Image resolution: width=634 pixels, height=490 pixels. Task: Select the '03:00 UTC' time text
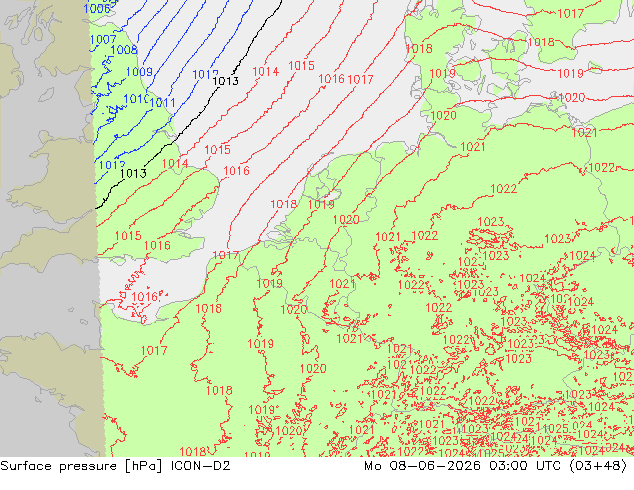point(525,466)
